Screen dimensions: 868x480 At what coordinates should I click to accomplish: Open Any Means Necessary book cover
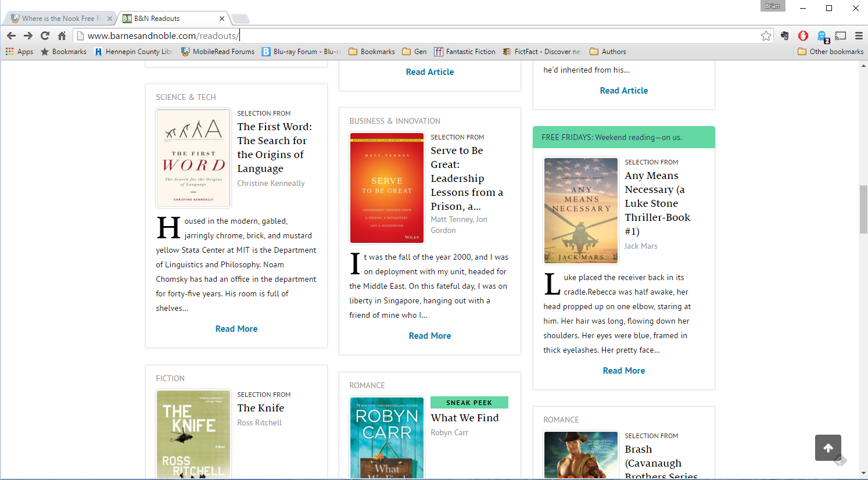581,210
